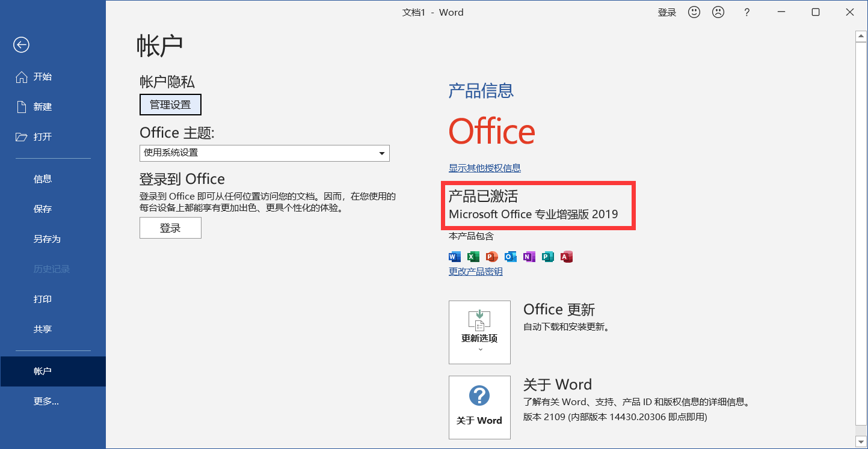Choose 另存为 in the sidebar
The image size is (868, 449).
pyautogui.click(x=53, y=239)
